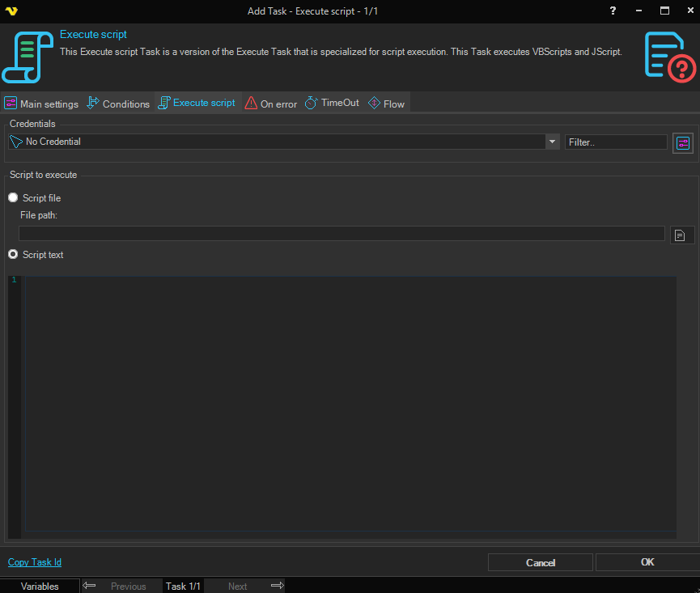Expand the No Credential dropdown arrow
The image size is (700, 593).
[552, 142]
